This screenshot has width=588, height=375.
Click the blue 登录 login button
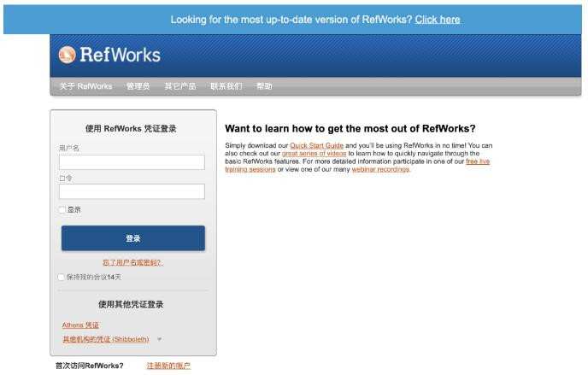point(133,238)
